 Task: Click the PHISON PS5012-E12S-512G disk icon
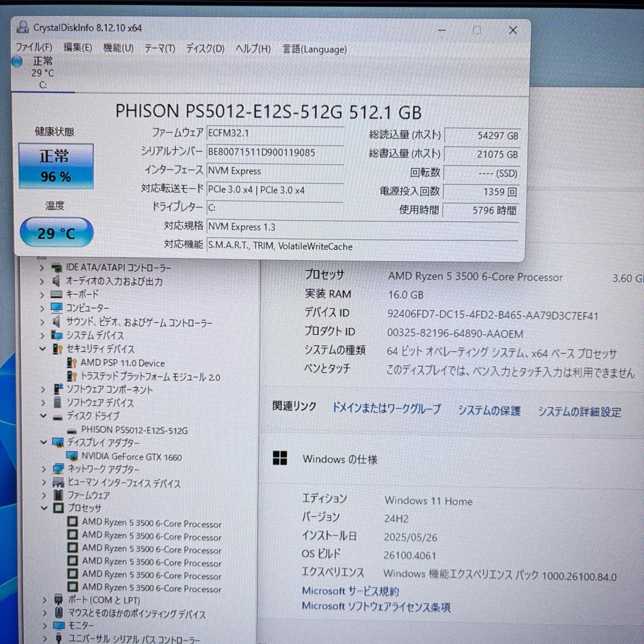72,431
